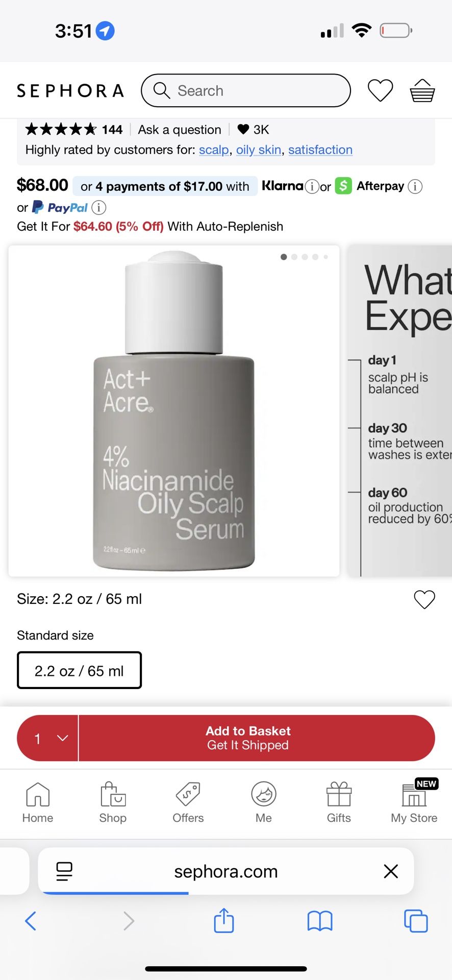The width and height of the screenshot is (452, 980).
Task: Tap the Klarna info icon
Action: tap(311, 187)
